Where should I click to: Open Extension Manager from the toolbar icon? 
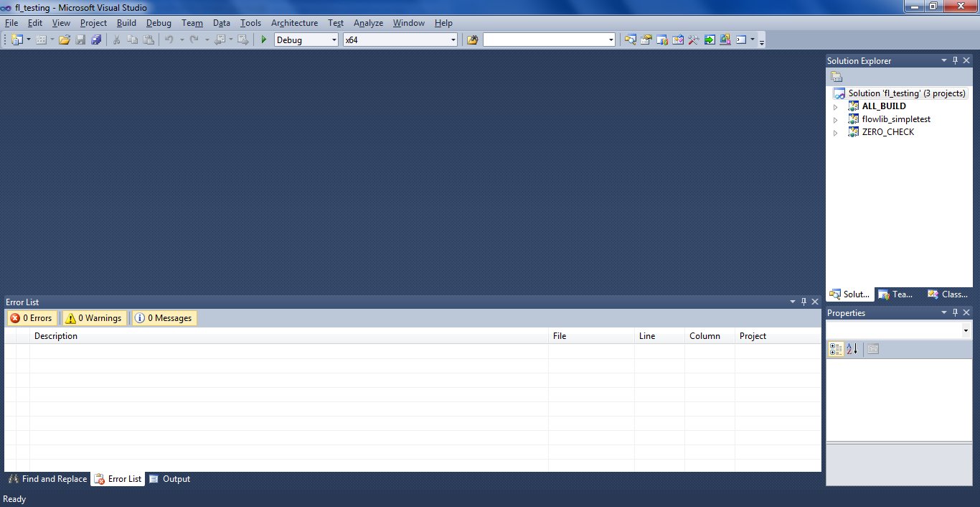pos(725,39)
